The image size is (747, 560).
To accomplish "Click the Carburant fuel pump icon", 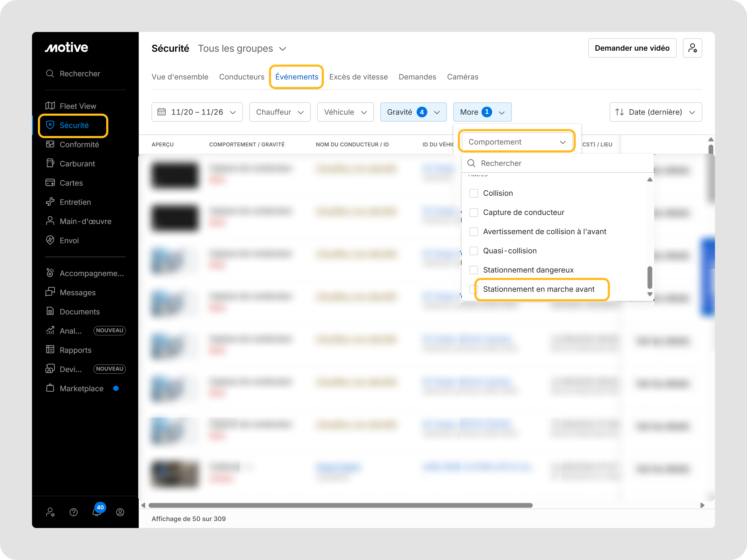I will (50, 163).
